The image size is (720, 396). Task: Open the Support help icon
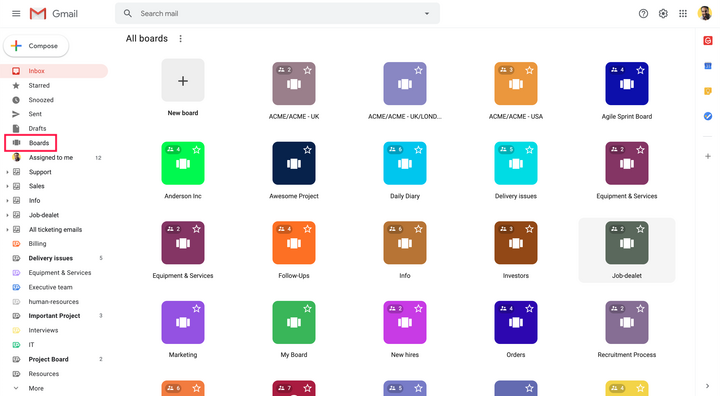pos(643,13)
